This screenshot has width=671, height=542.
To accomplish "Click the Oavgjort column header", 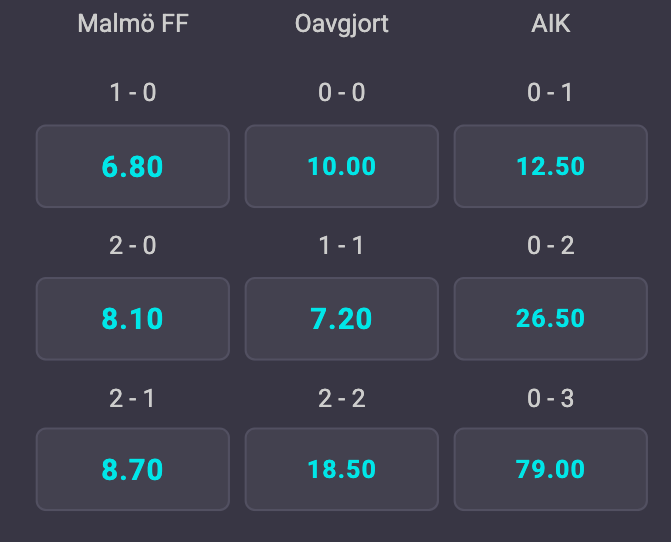I will click(x=342, y=24).
